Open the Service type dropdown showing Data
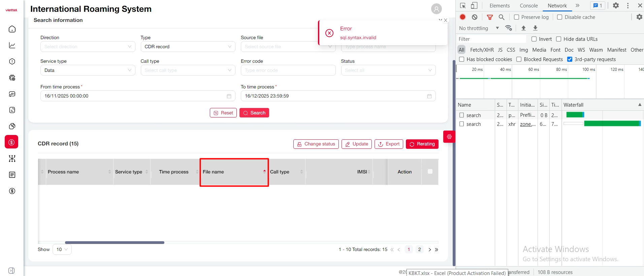The width and height of the screenshot is (644, 276). [x=88, y=70]
